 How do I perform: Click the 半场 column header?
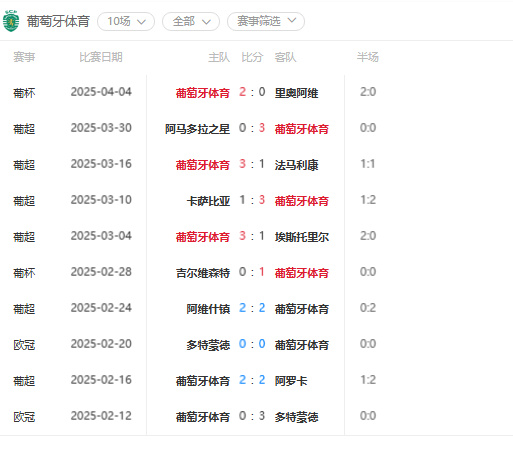click(368, 57)
